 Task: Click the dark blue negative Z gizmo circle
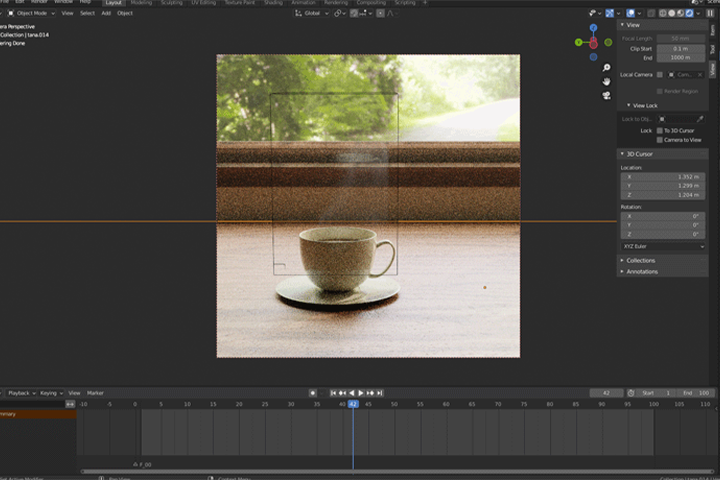coord(593,57)
